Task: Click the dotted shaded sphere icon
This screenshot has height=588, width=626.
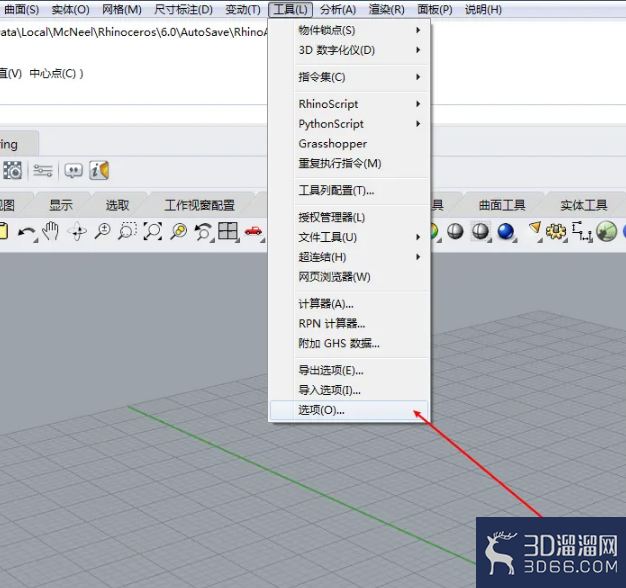Action: [x=480, y=231]
